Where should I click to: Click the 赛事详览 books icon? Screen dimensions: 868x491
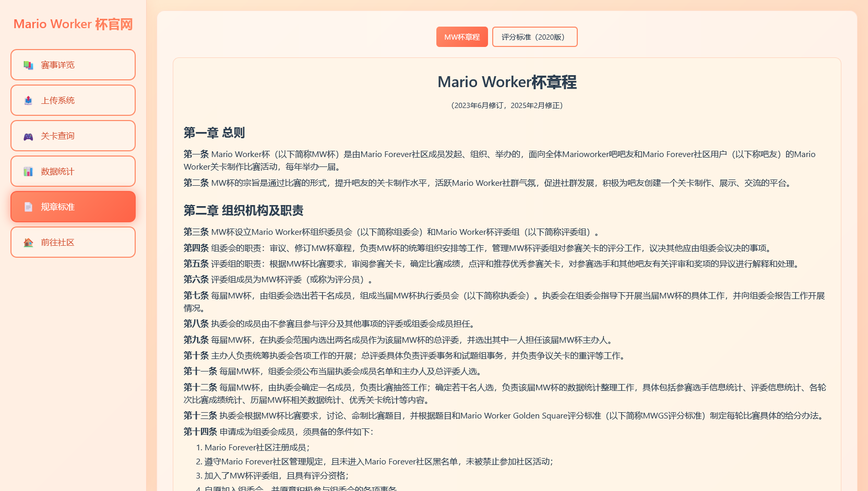point(28,65)
